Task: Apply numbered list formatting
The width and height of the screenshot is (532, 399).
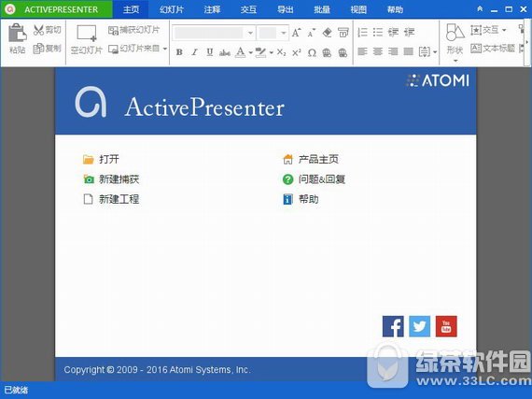Action: click(x=363, y=33)
